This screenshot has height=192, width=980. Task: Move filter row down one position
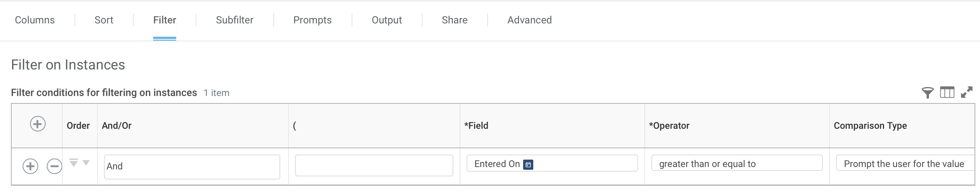[86, 163]
